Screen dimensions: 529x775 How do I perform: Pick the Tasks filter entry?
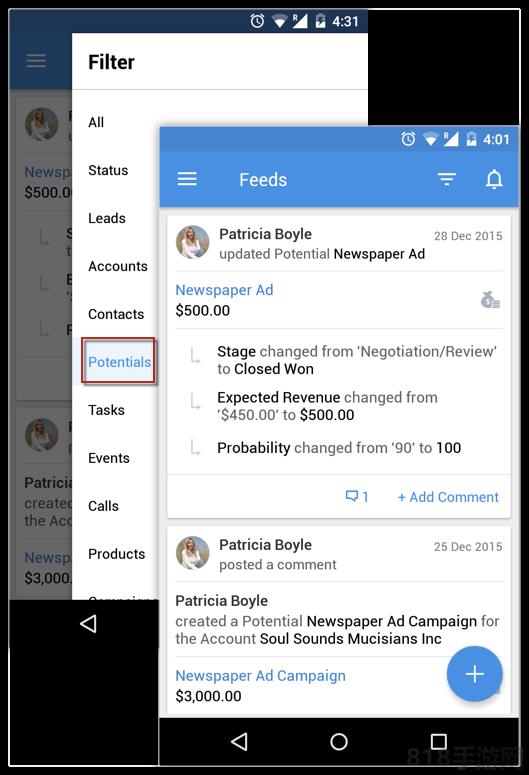point(106,410)
